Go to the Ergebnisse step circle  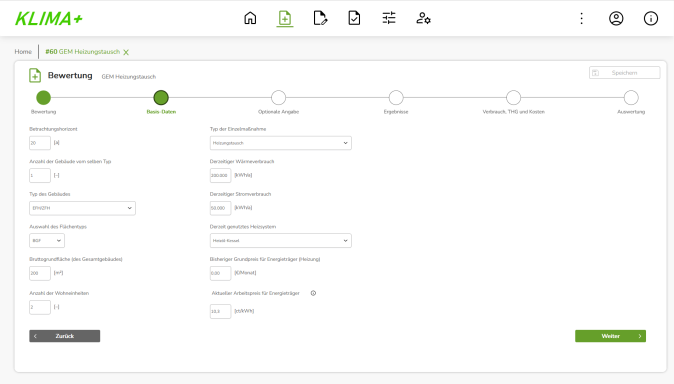pos(396,98)
